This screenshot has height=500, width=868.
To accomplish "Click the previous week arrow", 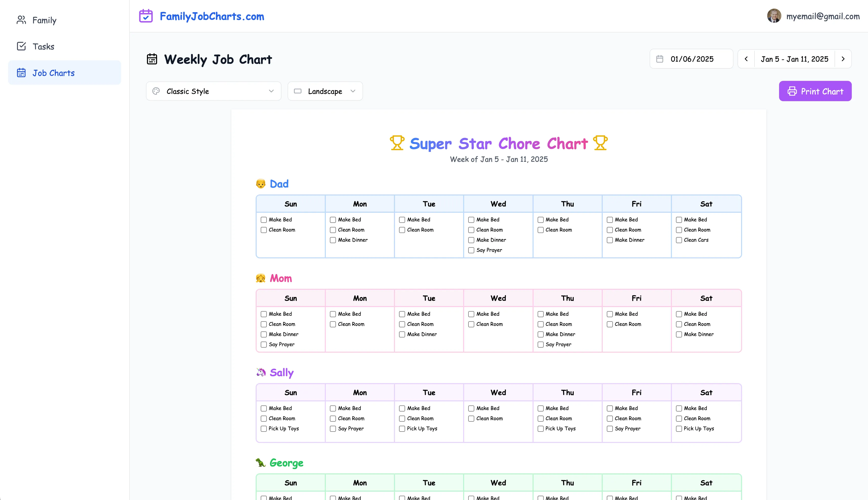I will tap(746, 59).
